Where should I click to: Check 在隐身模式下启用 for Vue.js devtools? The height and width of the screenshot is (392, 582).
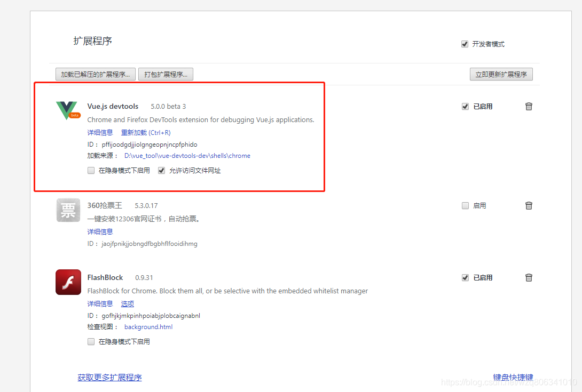91,170
